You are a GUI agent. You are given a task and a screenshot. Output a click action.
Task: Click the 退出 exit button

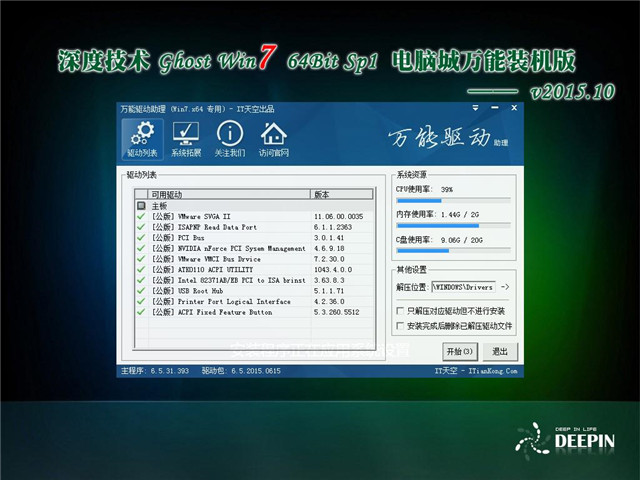pyautogui.click(x=500, y=351)
